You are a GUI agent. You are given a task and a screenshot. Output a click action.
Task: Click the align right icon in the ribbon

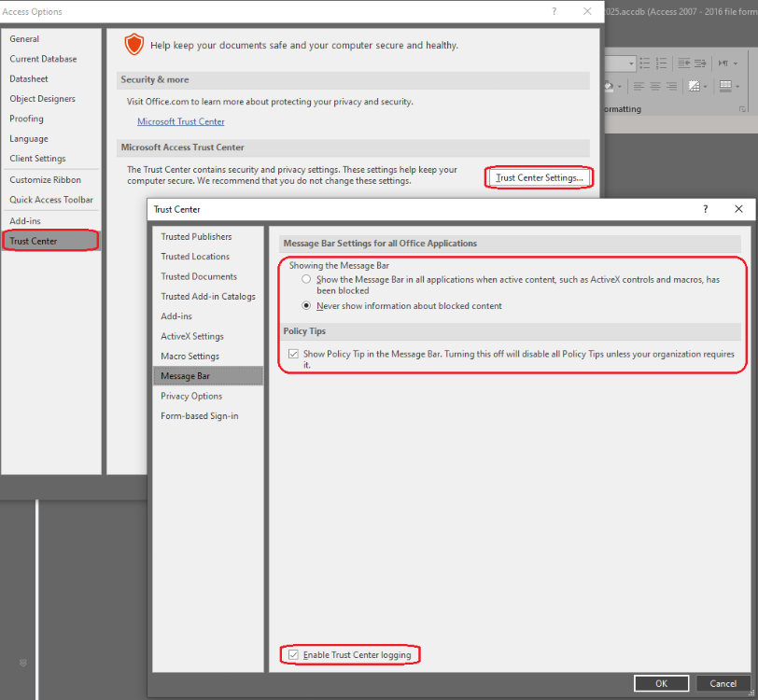pyautogui.click(x=672, y=87)
